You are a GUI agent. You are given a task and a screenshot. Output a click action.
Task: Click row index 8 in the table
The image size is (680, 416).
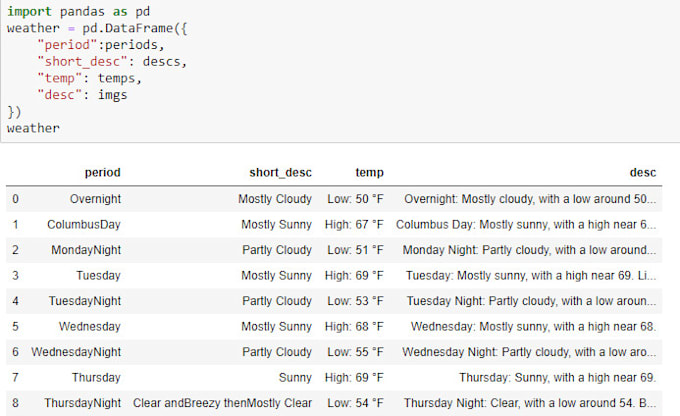[x=16, y=403]
